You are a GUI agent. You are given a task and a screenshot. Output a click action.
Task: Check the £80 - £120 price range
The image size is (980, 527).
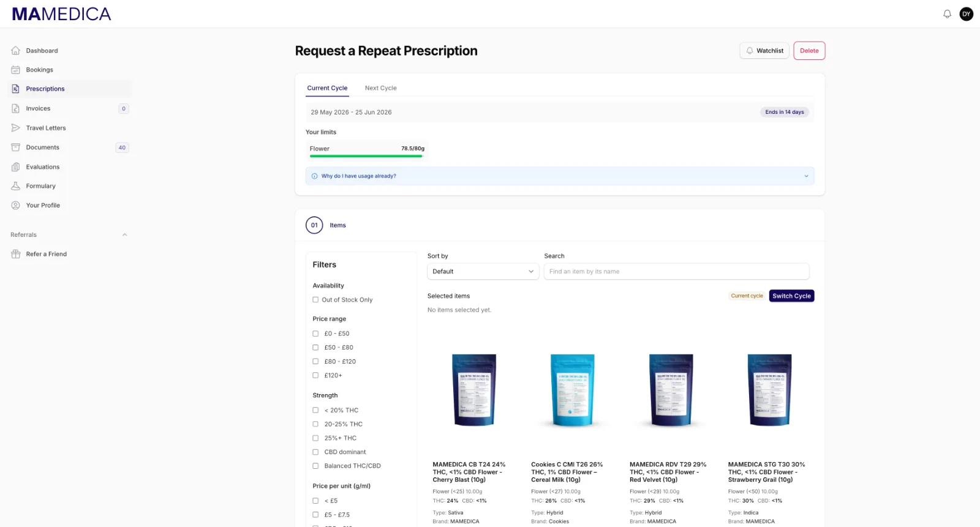click(x=315, y=362)
